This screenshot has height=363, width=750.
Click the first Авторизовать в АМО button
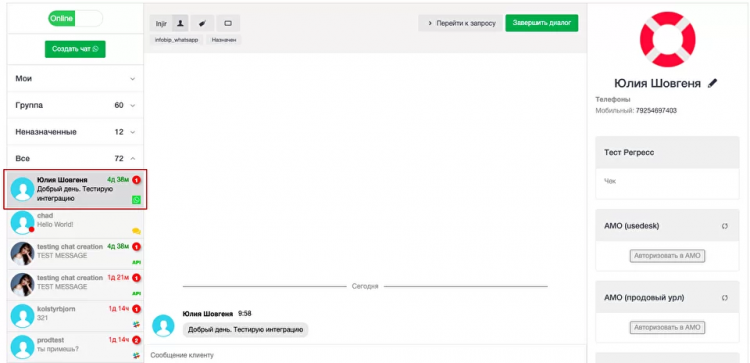[667, 256]
